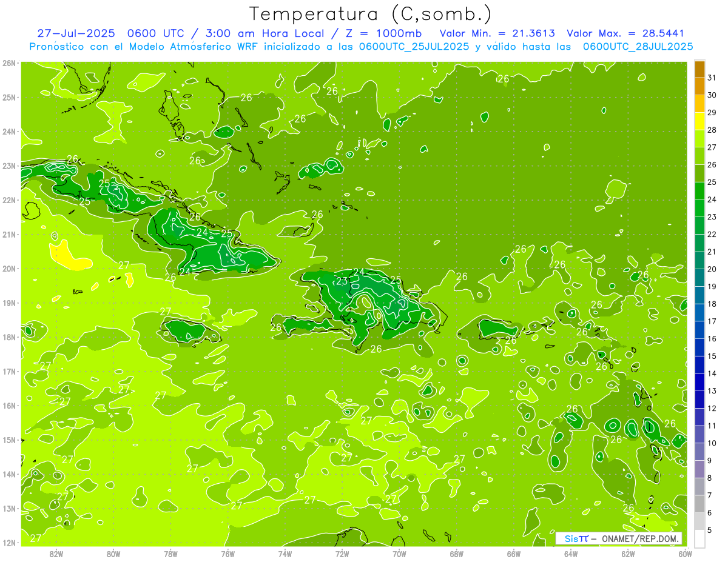Click legend value 5 on the color bar
Viewport: 728px width, 562px height.
click(x=710, y=530)
